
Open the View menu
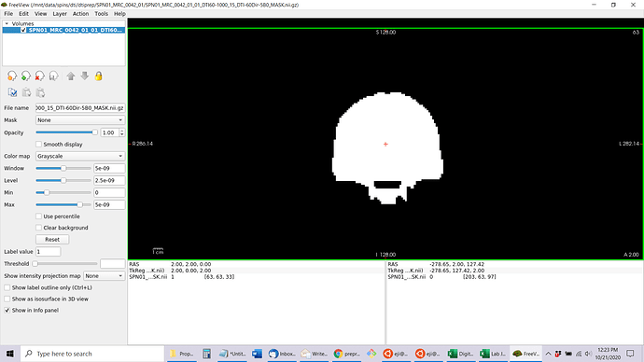tap(41, 14)
